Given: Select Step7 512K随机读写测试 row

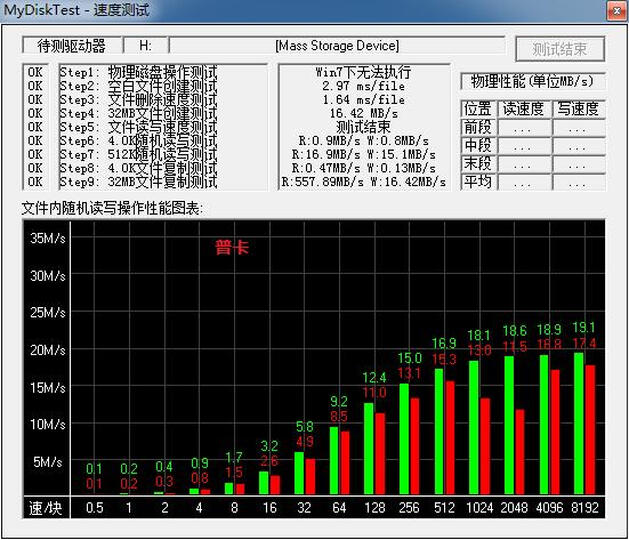Looking at the screenshot, I should point(138,154).
